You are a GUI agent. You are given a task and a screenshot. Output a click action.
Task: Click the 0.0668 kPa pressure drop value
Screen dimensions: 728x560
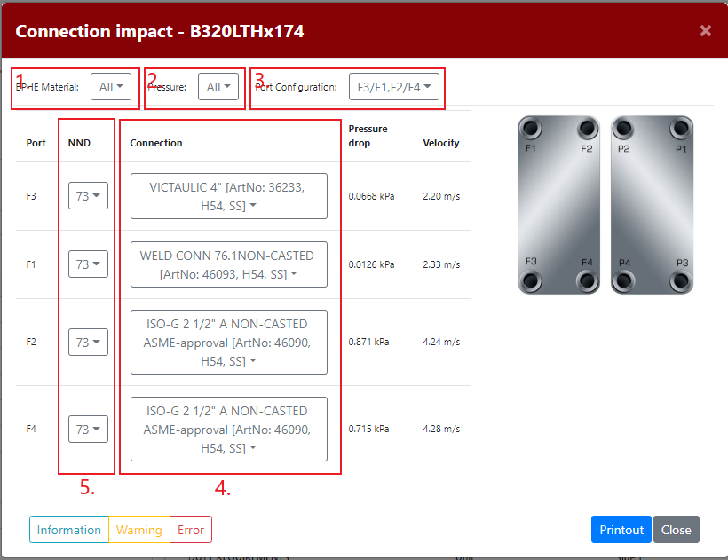pyautogui.click(x=371, y=196)
